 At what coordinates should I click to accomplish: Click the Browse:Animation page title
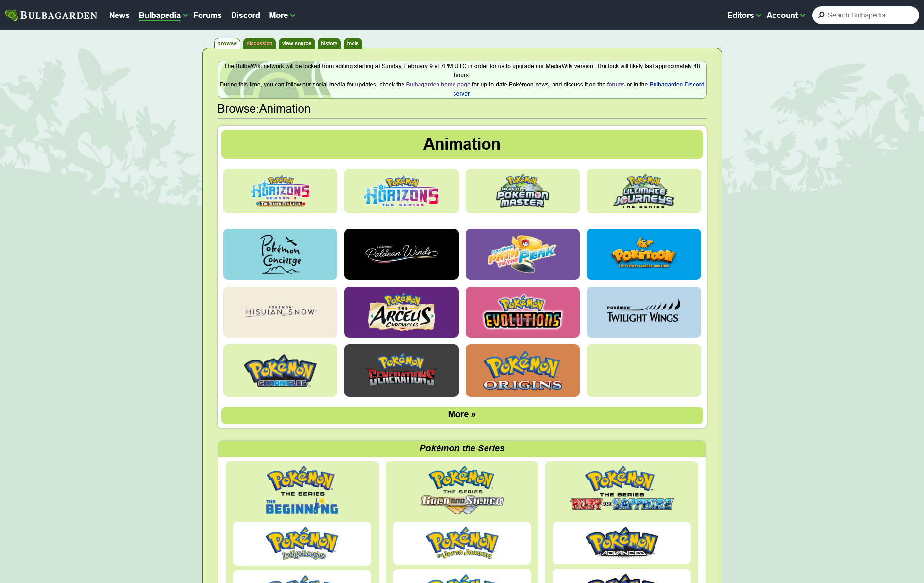point(264,109)
